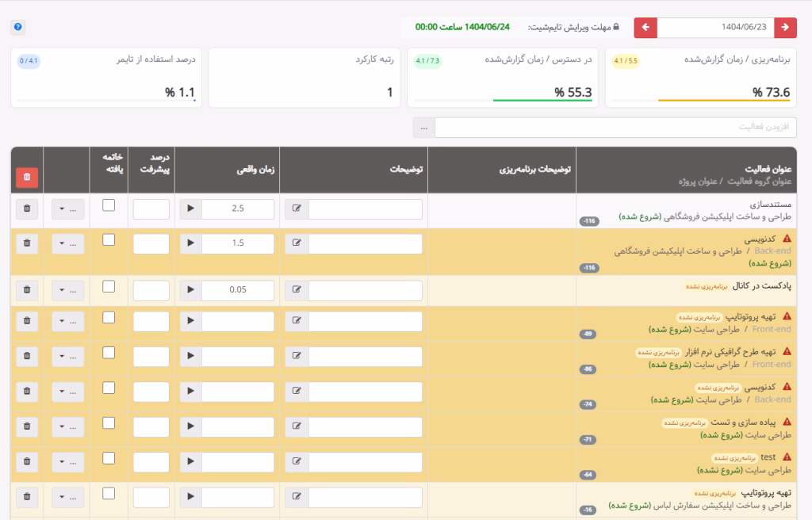Screen dimensions: 812x520
Task: Start timer for the 0.05 actual time row
Action: [x=190, y=290]
